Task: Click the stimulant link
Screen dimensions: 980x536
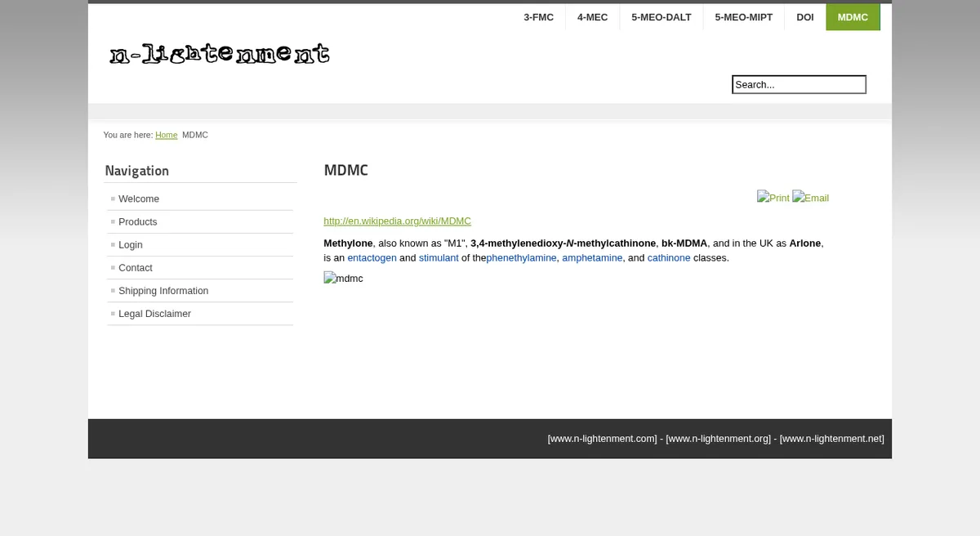Action: [x=439, y=257]
